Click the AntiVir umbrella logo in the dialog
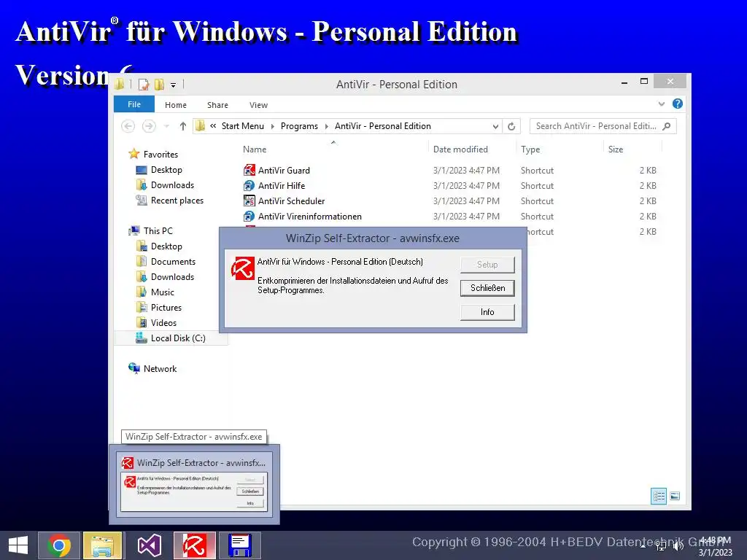Image resolution: width=747 pixels, height=560 pixels. click(242, 268)
